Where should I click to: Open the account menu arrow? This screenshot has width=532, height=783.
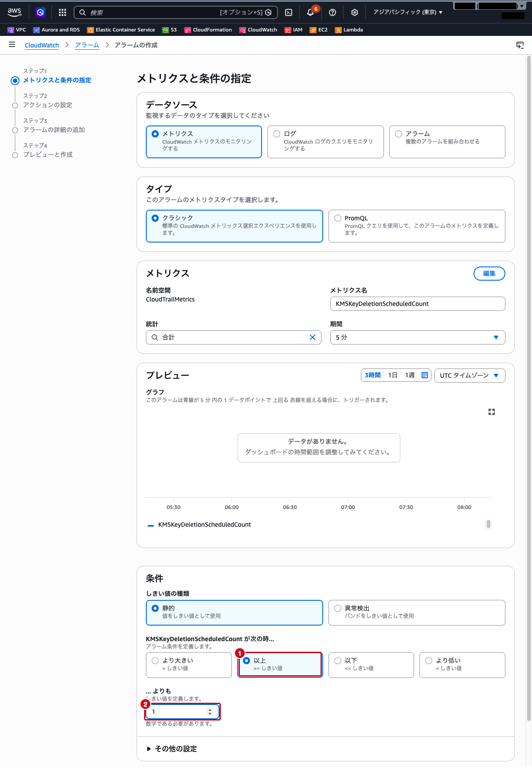pyautogui.click(x=522, y=6)
